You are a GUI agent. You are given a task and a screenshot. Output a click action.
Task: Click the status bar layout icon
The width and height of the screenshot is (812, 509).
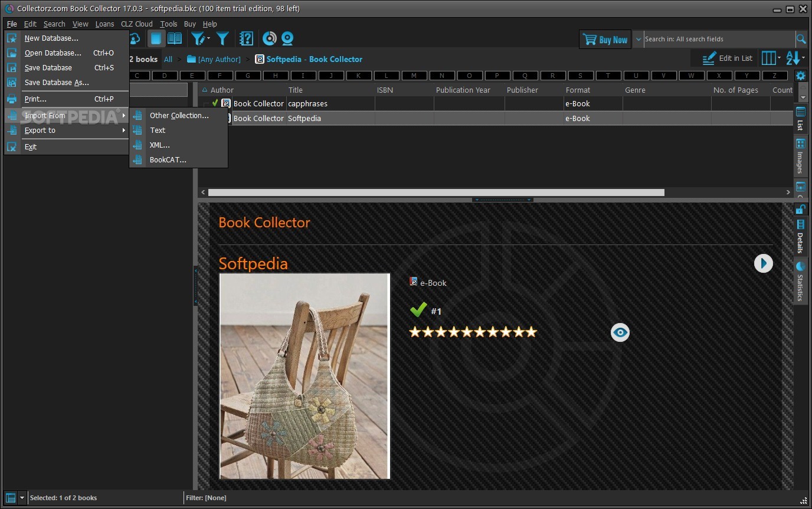click(x=10, y=498)
